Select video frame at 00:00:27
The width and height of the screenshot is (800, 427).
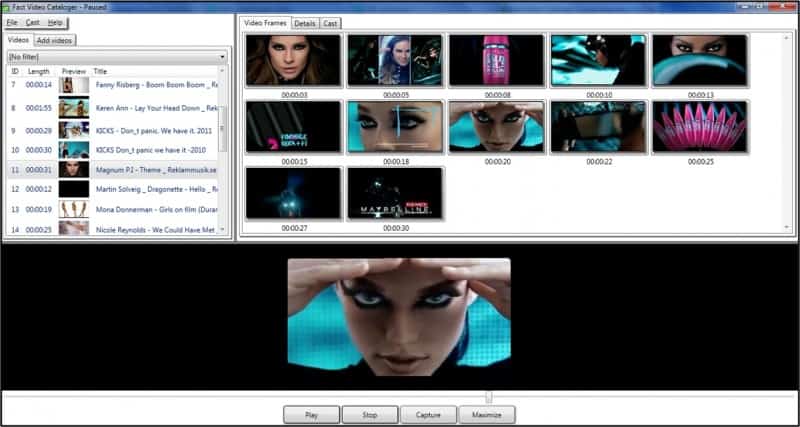tap(293, 193)
